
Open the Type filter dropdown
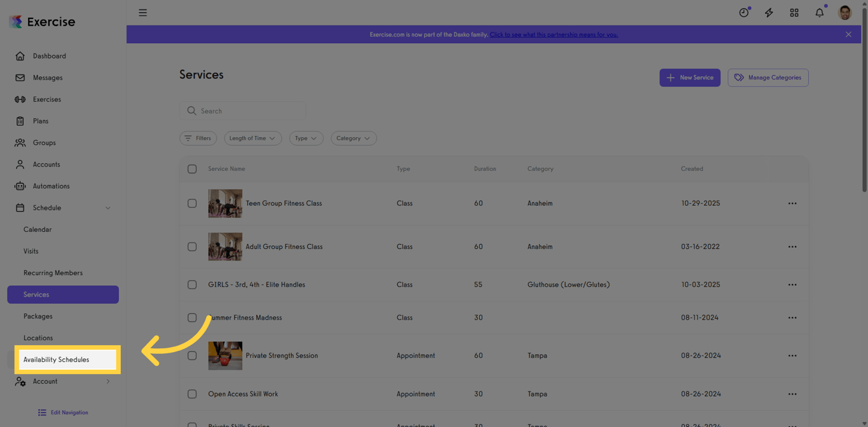point(306,138)
